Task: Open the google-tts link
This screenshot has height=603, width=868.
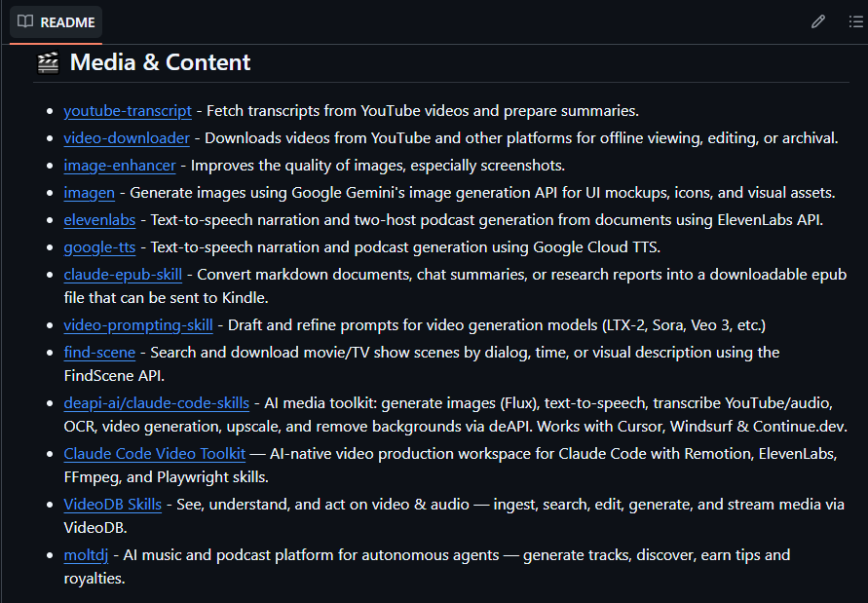Action: (x=99, y=246)
